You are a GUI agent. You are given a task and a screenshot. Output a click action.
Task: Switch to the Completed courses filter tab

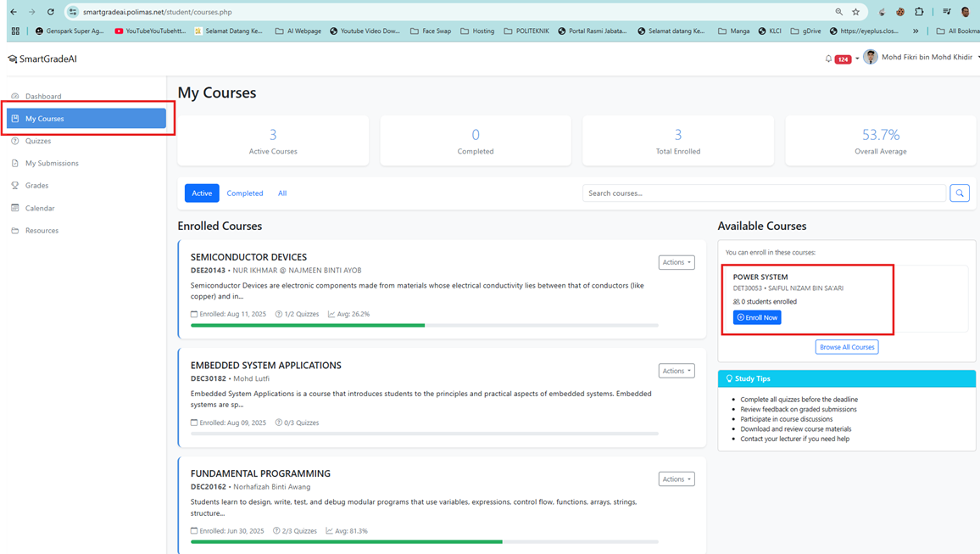245,193
